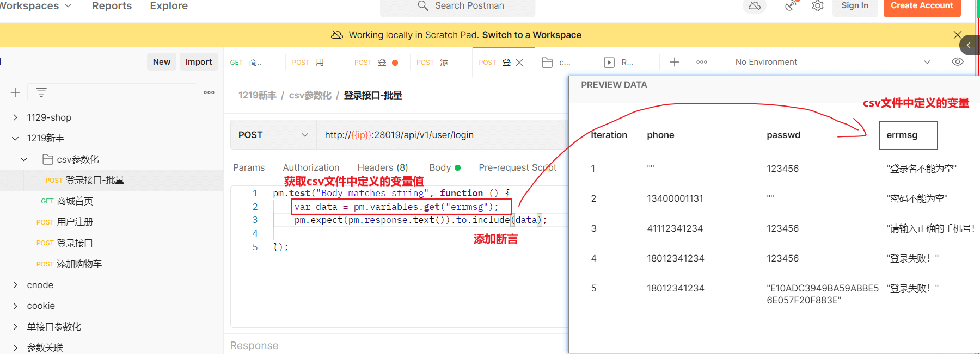Click the 1219新丰 breadcrumb link
Screen dimensions: 980x354
[258, 95]
